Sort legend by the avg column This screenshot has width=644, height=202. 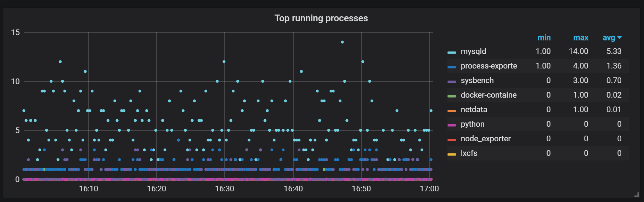click(609, 38)
